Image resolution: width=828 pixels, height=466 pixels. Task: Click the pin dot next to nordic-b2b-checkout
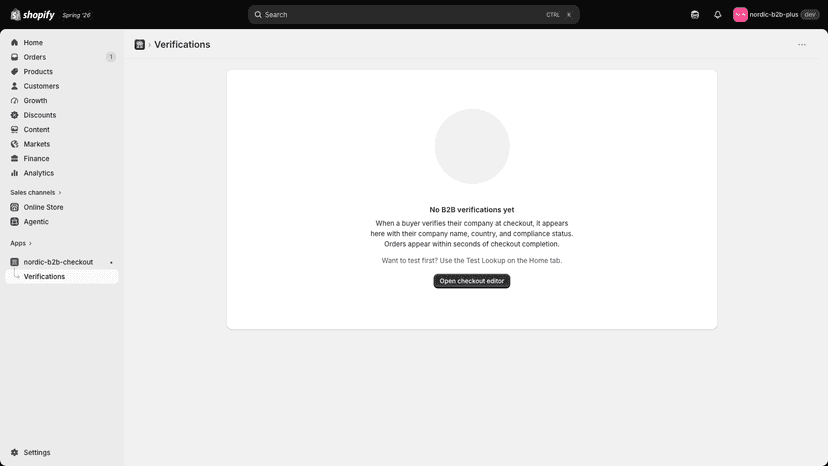(111, 263)
